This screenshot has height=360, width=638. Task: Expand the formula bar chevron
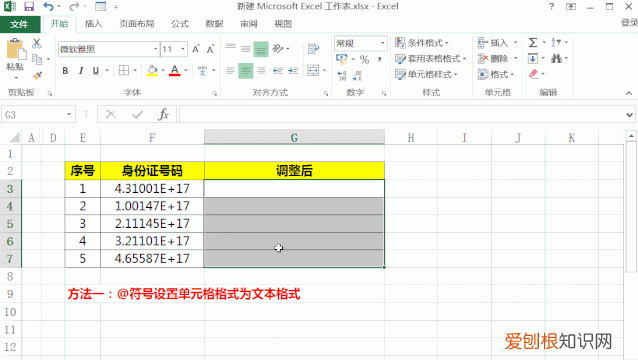click(629, 115)
